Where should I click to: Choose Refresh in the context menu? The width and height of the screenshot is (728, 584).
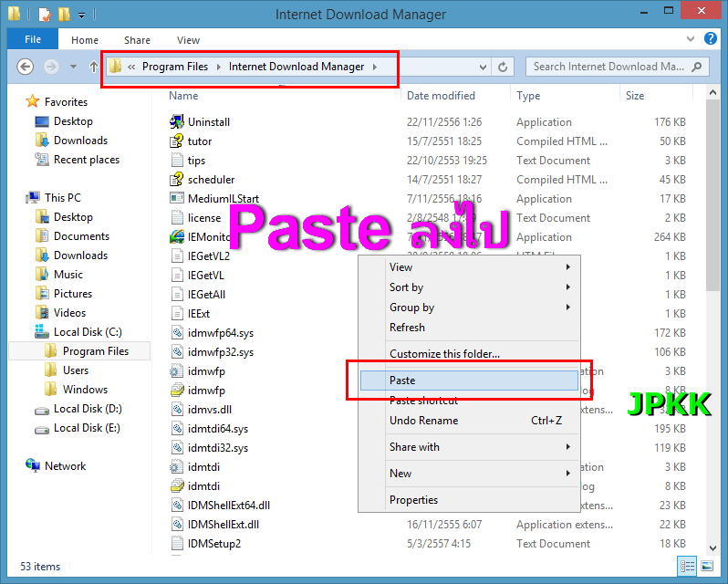pos(469,328)
